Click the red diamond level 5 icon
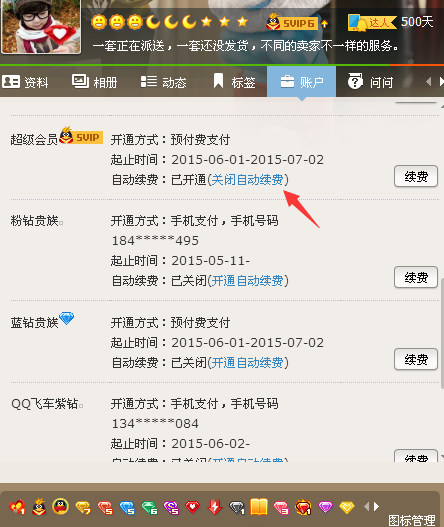 [x=105, y=508]
